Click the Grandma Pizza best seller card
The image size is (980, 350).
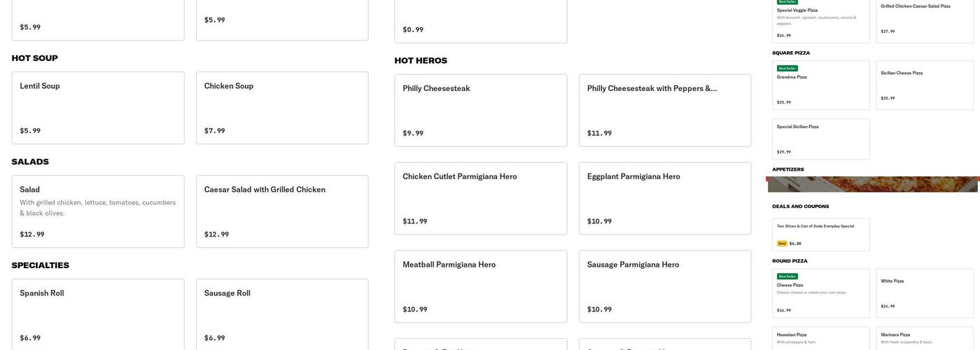821,85
